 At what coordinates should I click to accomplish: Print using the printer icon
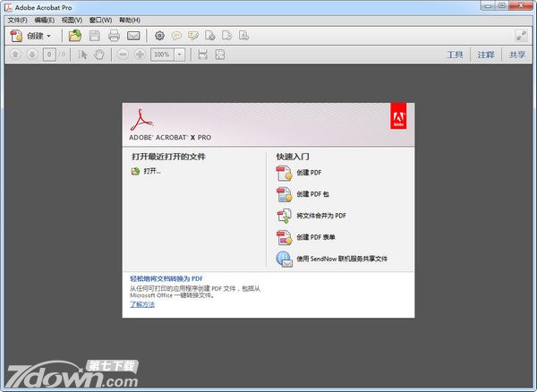(x=114, y=36)
